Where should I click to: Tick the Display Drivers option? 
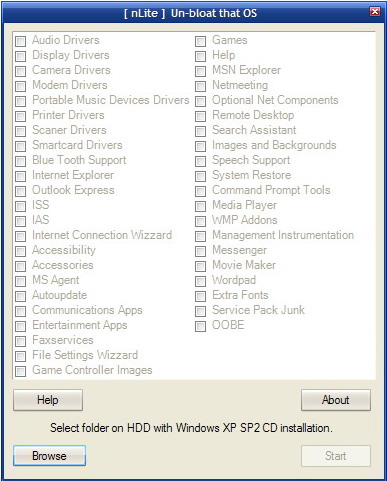tap(20, 56)
